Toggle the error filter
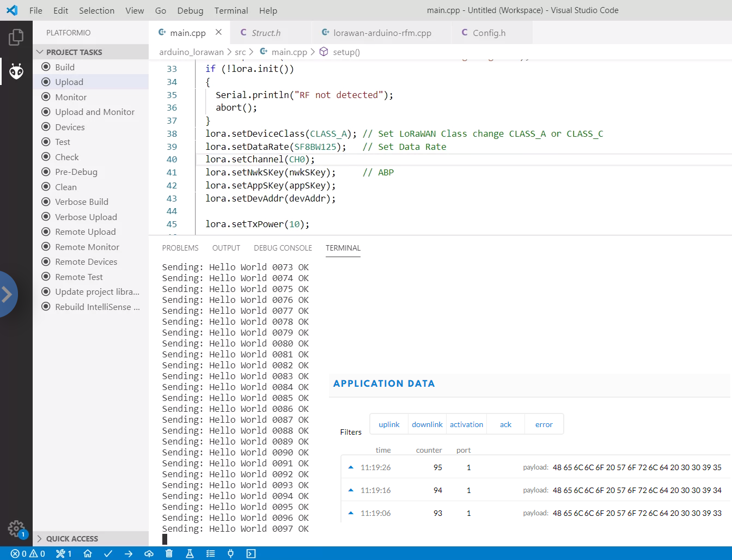This screenshot has width=732, height=560. click(544, 424)
